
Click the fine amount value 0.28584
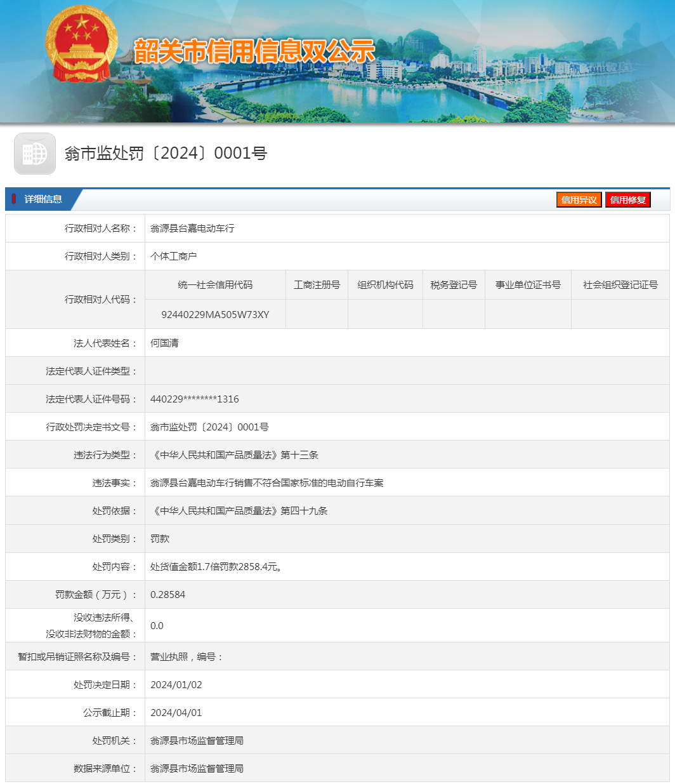tap(167, 595)
